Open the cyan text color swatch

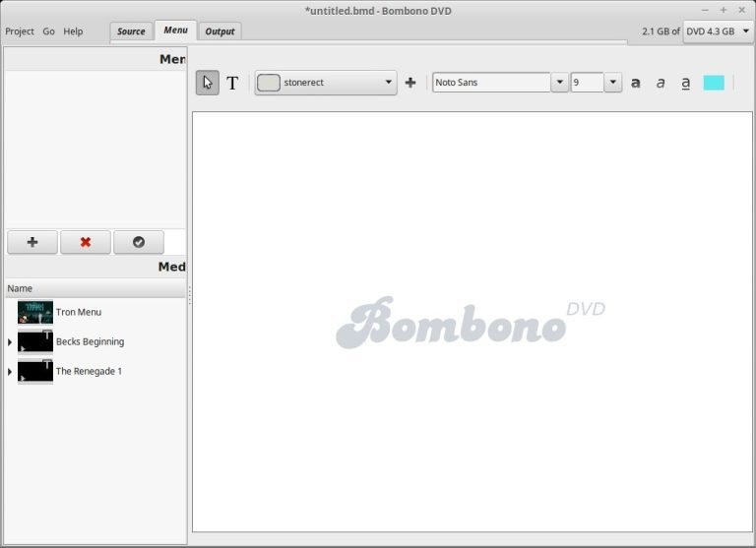pos(714,83)
